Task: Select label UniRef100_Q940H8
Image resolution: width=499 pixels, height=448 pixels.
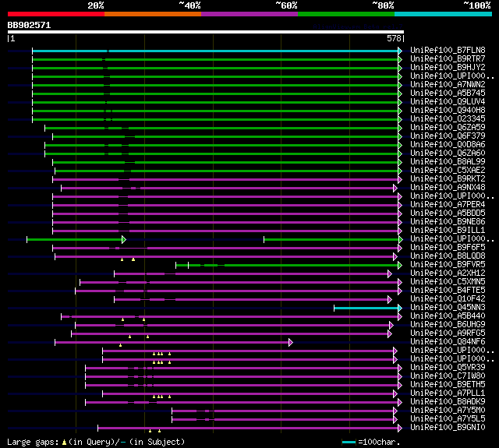Action: [x=448, y=111]
